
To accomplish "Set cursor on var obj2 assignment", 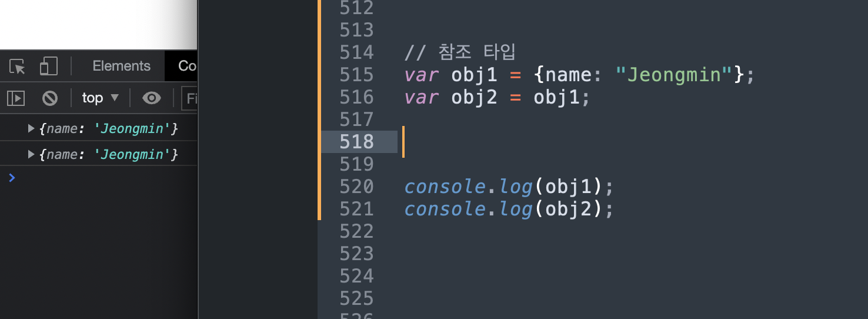I will coord(498,98).
